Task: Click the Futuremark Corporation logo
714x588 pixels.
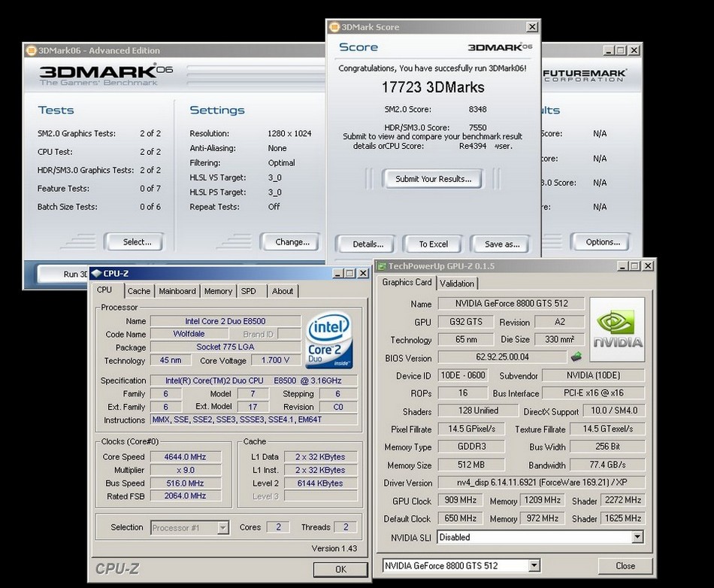Action: 585,75
